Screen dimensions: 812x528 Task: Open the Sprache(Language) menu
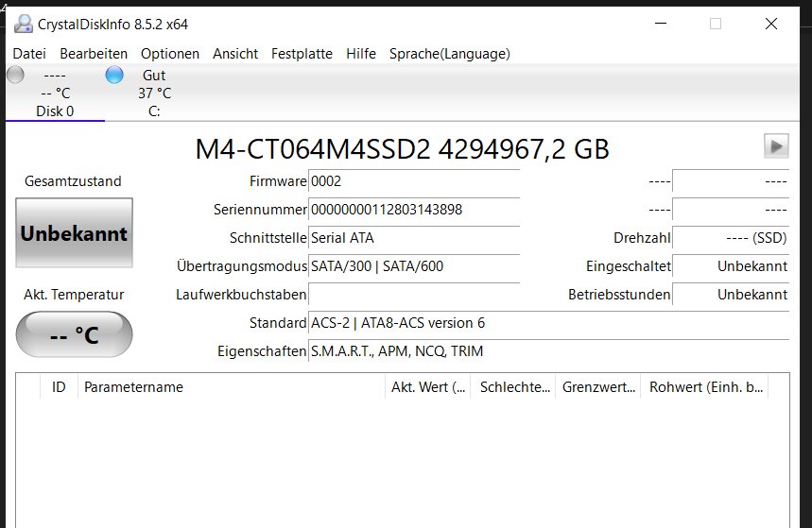pos(450,54)
